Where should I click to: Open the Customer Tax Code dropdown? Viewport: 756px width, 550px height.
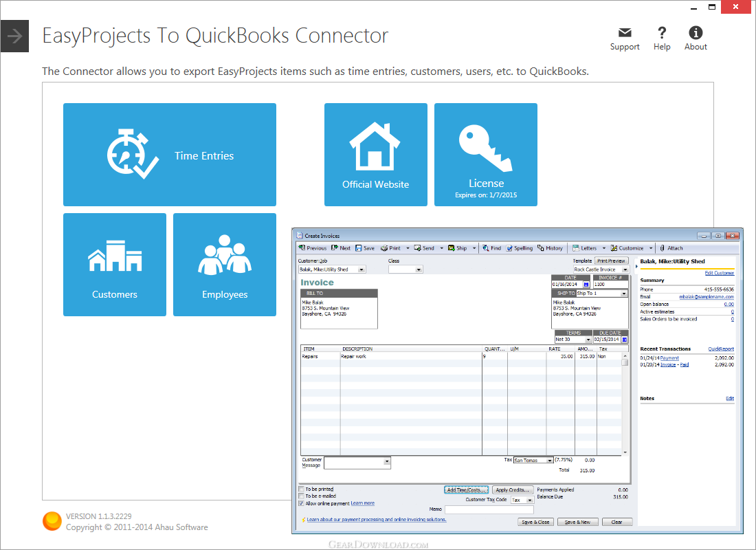tap(529, 500)
